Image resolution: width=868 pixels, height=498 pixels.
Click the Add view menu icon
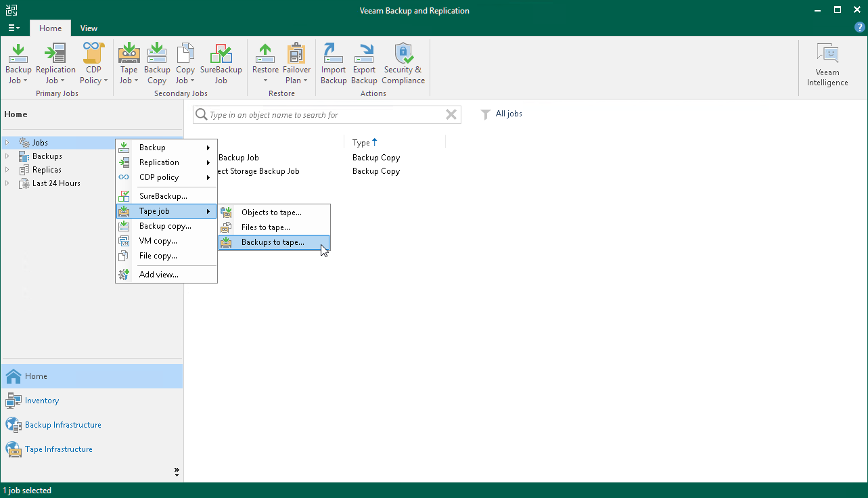(x=124, y=275)
